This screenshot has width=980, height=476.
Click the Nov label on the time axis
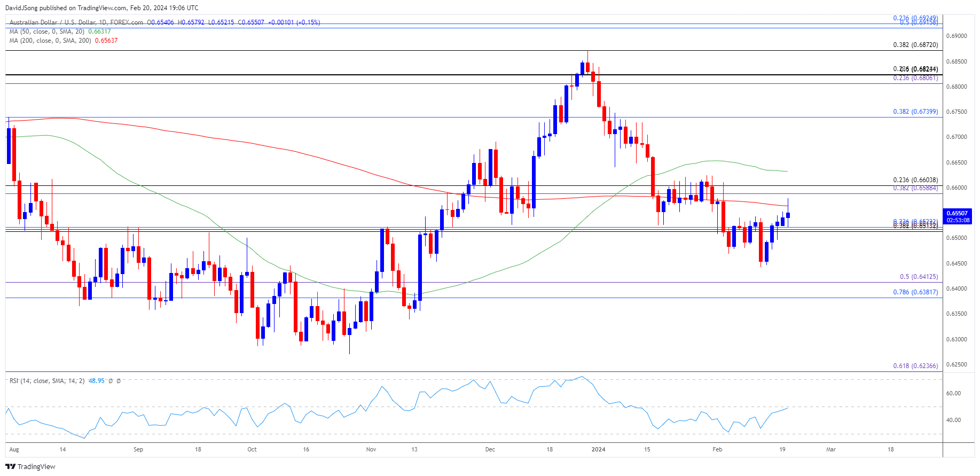(x=371, y=449)
